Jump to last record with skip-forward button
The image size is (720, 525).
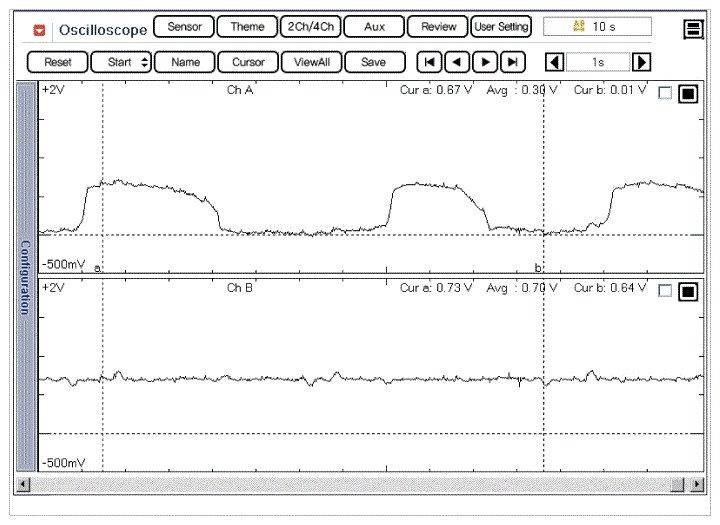tap(513, 62)
